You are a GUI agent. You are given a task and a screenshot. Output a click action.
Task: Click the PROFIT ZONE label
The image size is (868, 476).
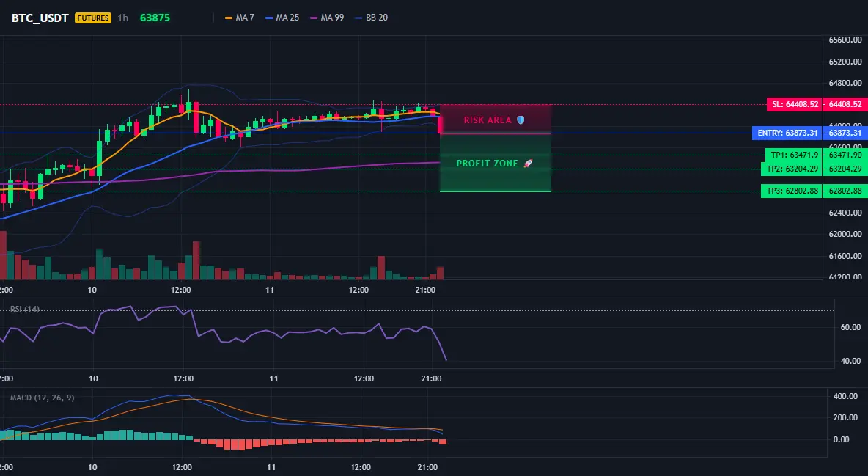[494, 164]
